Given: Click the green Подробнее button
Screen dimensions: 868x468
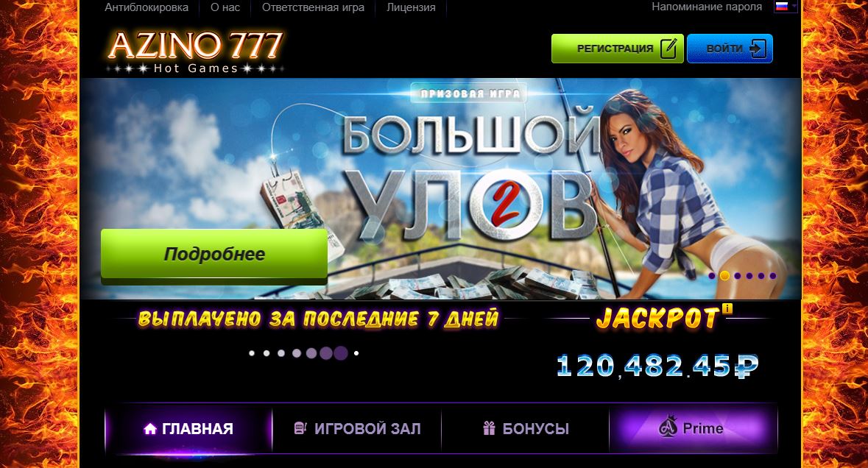Looking at the screenshot, I should tap(214, 255).
